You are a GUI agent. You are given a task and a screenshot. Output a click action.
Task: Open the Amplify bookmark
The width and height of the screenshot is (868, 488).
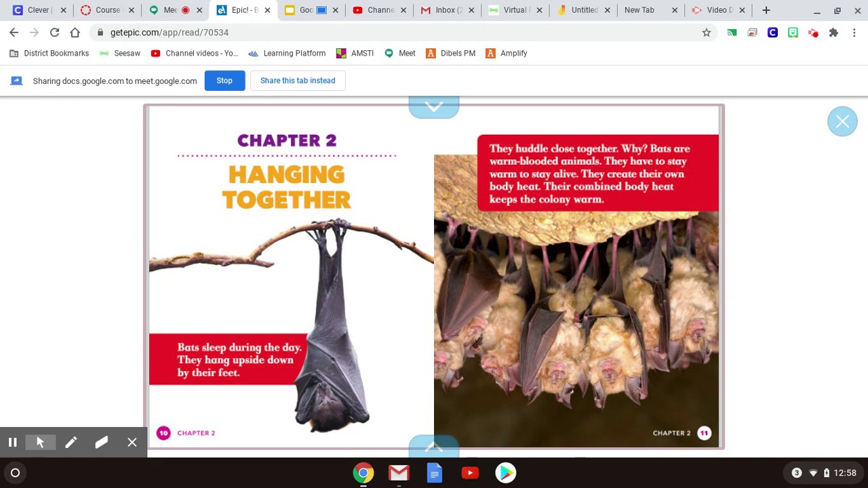point(506,54)
